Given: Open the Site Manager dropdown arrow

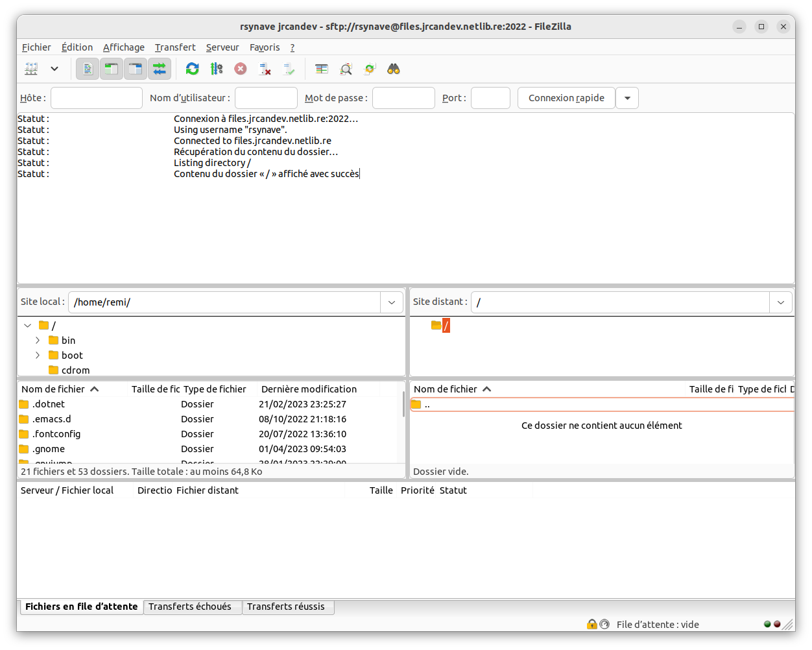Looking at the screenshot, I should [x=54, y=69].
